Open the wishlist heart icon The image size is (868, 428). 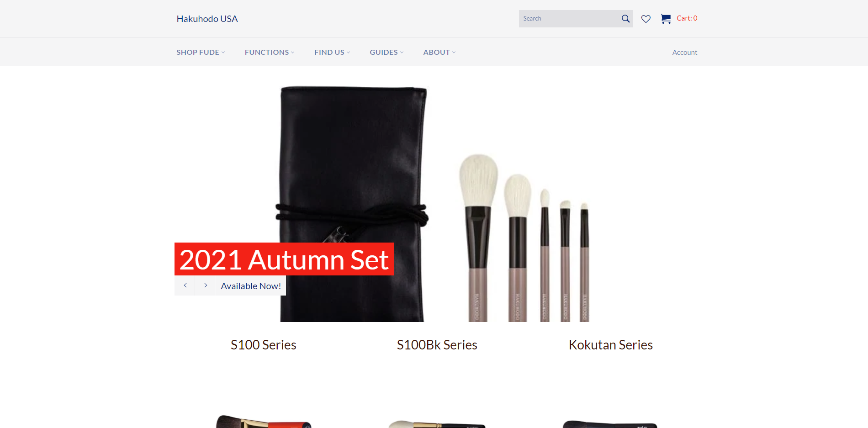point(646,19)
